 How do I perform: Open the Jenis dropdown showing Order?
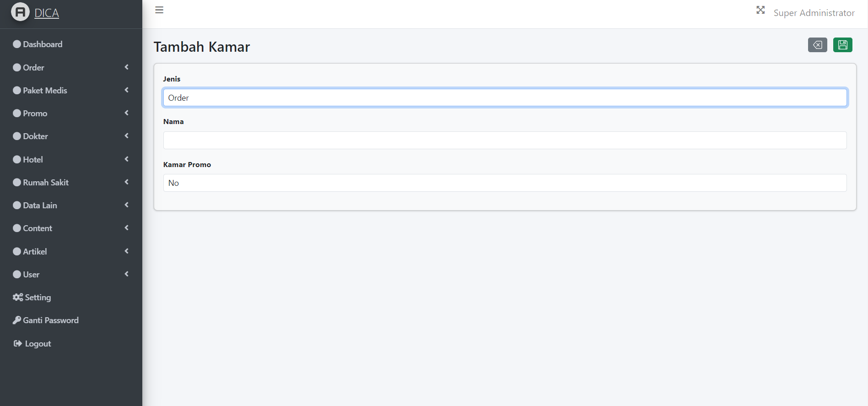tap(505, 97)
